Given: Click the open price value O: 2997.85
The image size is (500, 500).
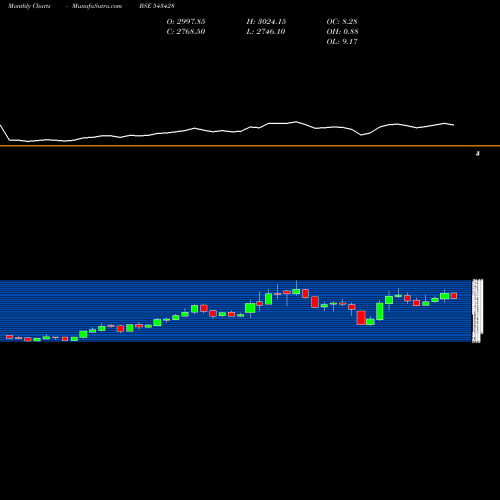Looking at the screenshot, I should pyautogui.click(x=186, y=22).
